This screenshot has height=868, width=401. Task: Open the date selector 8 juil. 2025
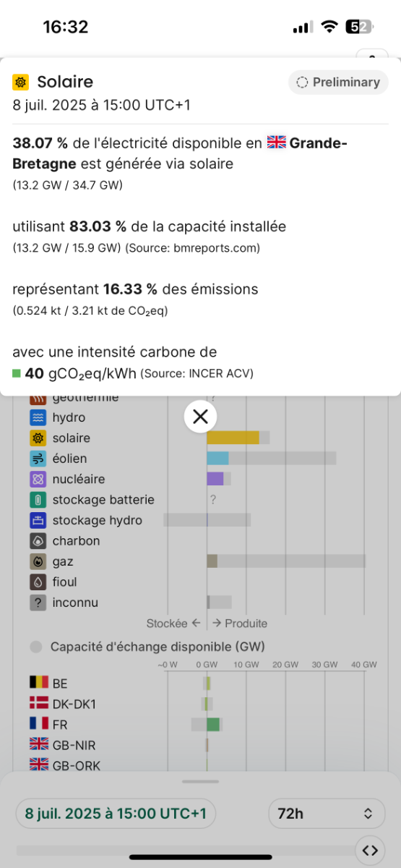(116, 814)
